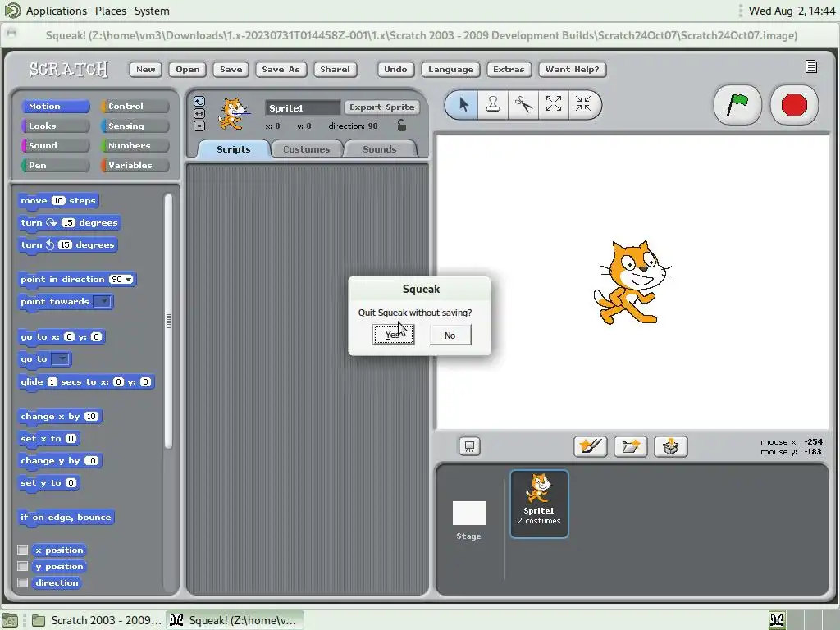Open point in direction 90 dropdown
Image resolution: width=840 pixels, height=630 pixels.
(x=129, y=280)
